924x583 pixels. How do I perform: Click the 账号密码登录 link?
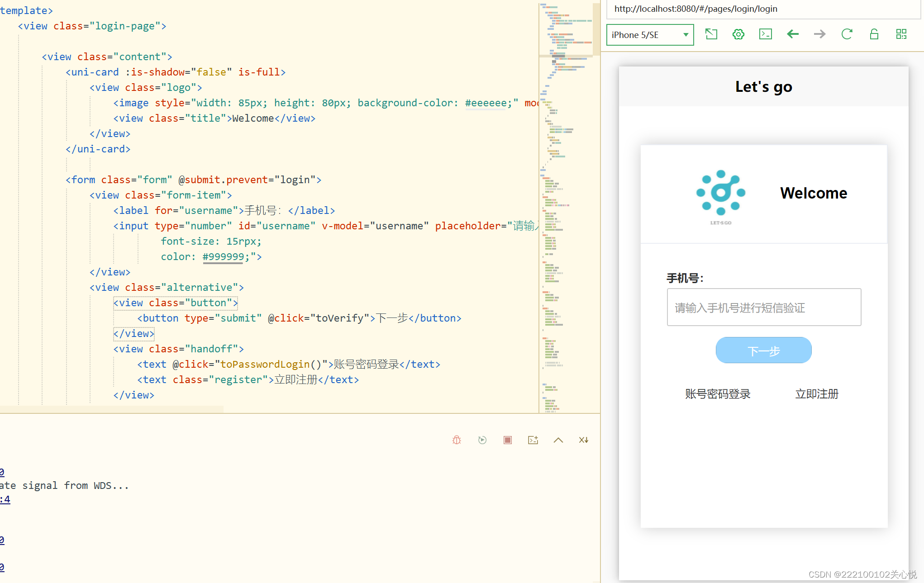[718, 394]
